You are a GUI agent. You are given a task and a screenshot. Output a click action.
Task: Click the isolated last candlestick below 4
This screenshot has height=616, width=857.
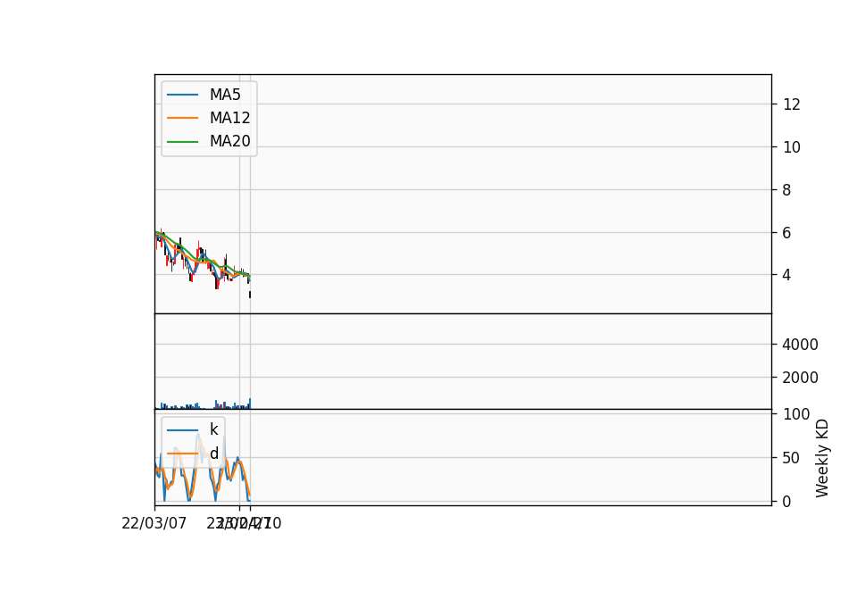(x=250, y=295)
